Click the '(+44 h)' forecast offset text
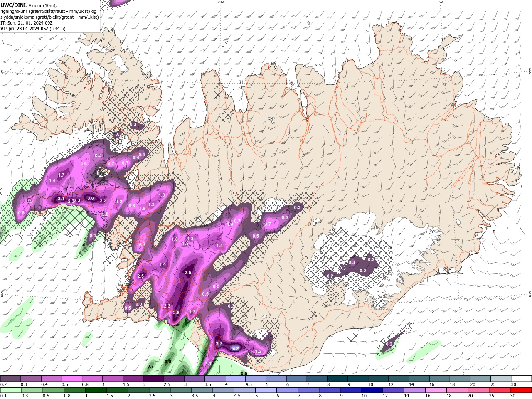The image size is (532, 399). [58, 29]
